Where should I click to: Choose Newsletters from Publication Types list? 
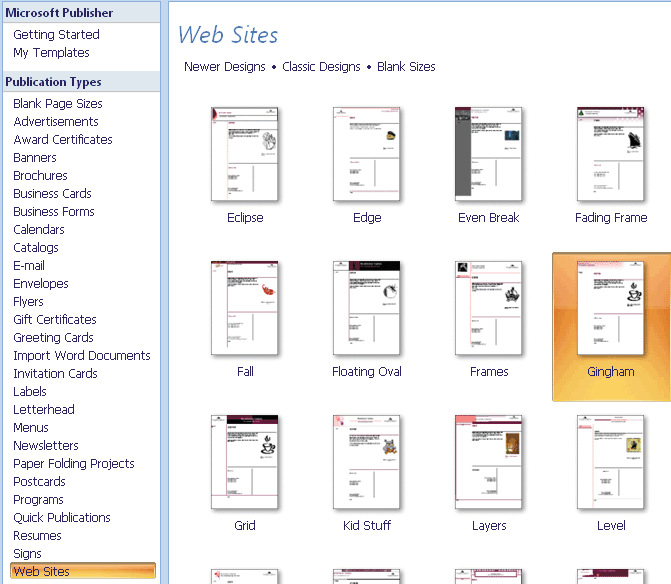click(46, 445)
